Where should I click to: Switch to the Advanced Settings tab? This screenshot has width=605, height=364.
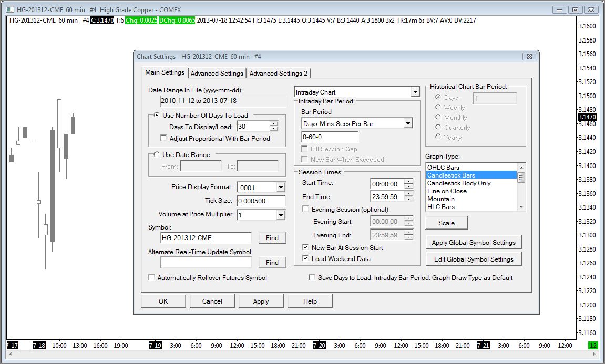(217, 73)
